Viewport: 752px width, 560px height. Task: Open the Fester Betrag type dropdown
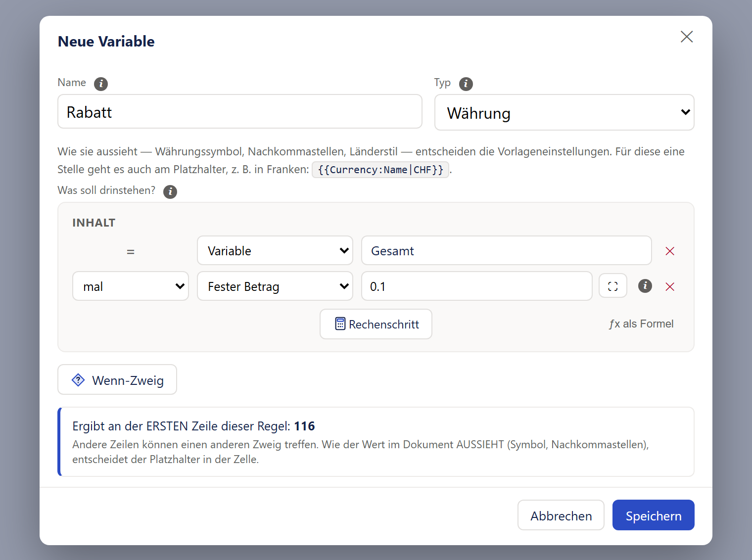tap(275, 286)
